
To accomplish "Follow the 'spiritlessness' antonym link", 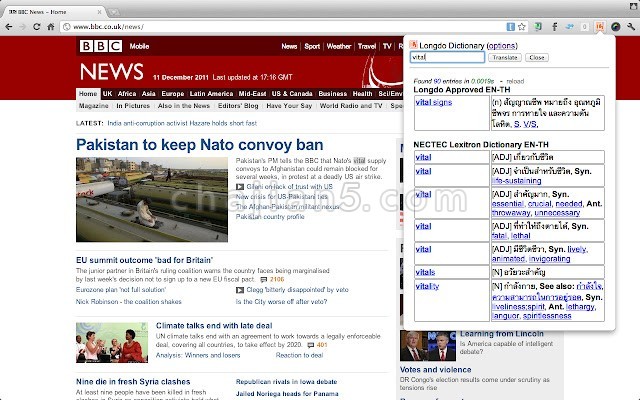I will [x=547, y=316].
